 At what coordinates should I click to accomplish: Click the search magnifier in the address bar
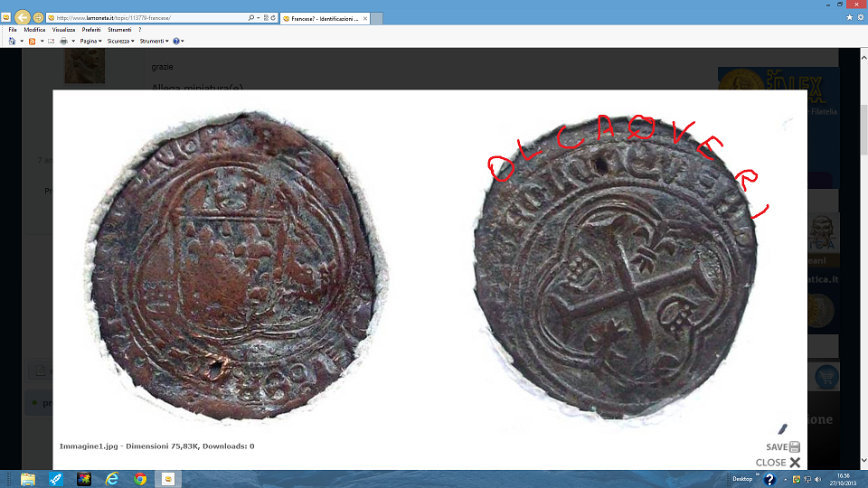point(250,18)
